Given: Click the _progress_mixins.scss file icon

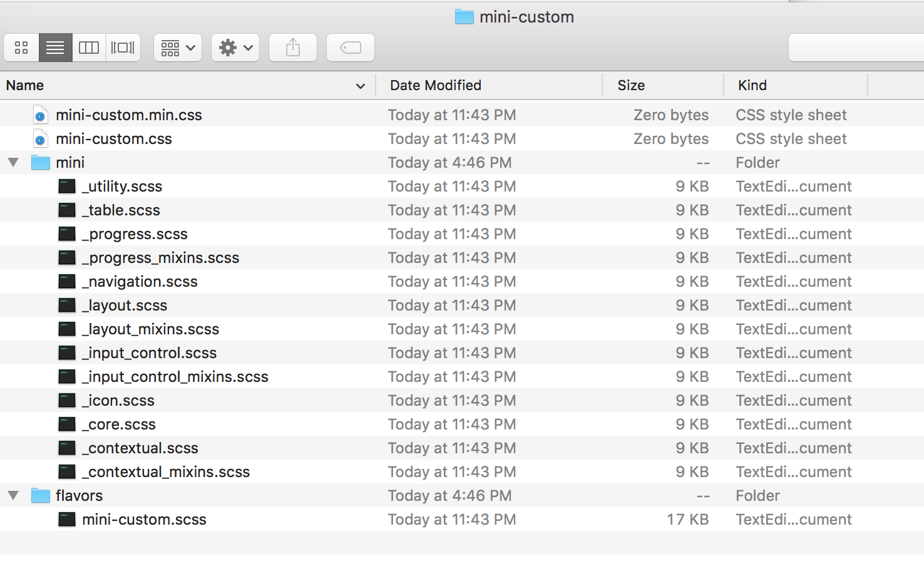Looking at the screenshot, I should [x=67, y=258].
